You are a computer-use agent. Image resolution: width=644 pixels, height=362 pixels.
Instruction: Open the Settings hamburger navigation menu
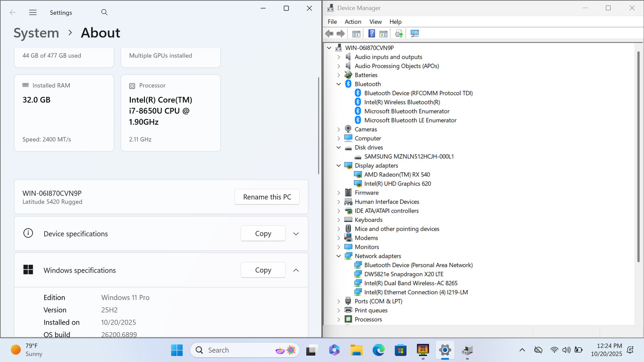pyautogui.click(x=33, y=12)
